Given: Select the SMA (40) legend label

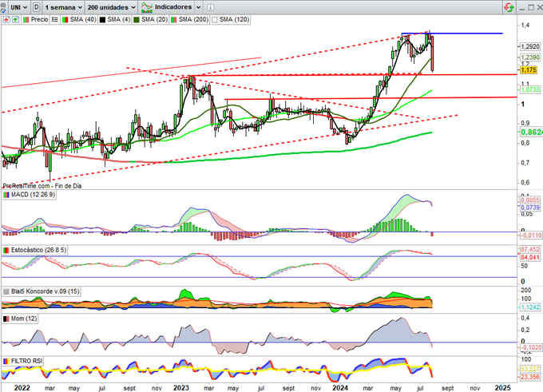Looking at the screenshot, I should [83, 20].
